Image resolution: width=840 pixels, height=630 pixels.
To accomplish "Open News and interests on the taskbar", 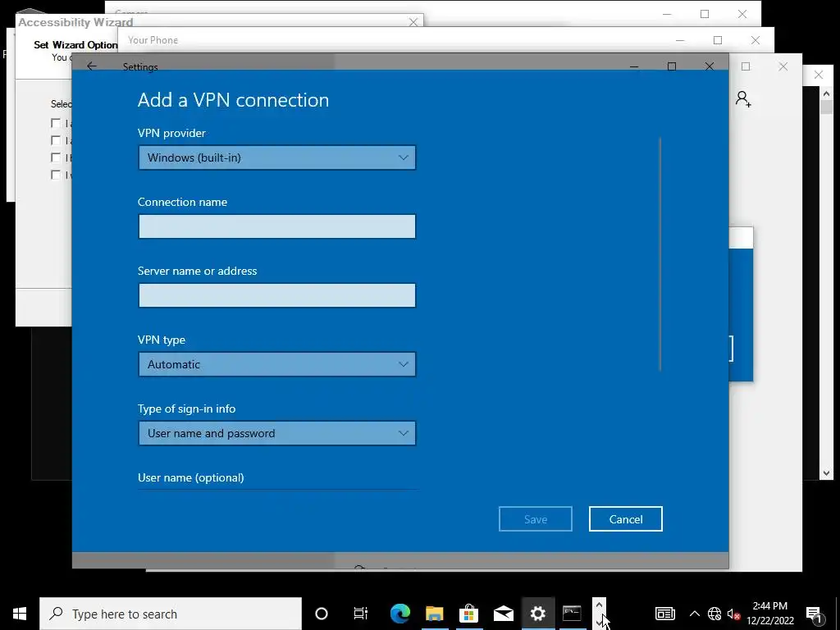I will tap(664, 614).
